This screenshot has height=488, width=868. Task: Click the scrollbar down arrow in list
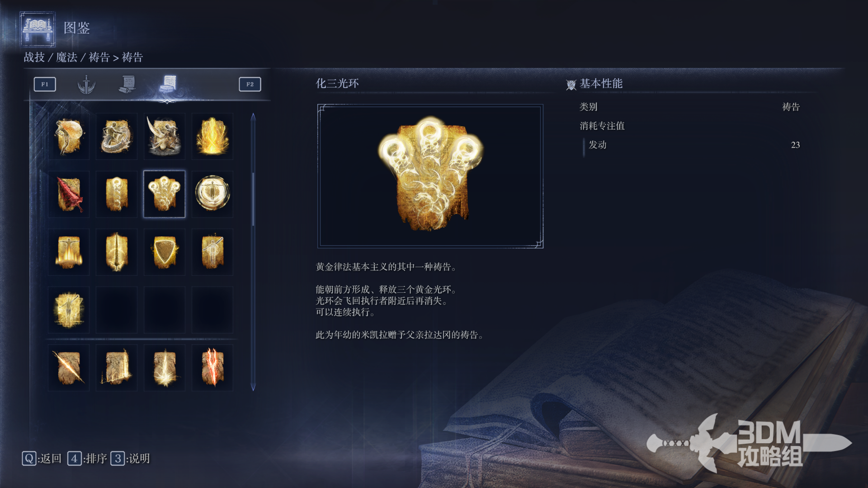(x=253, y=387)
